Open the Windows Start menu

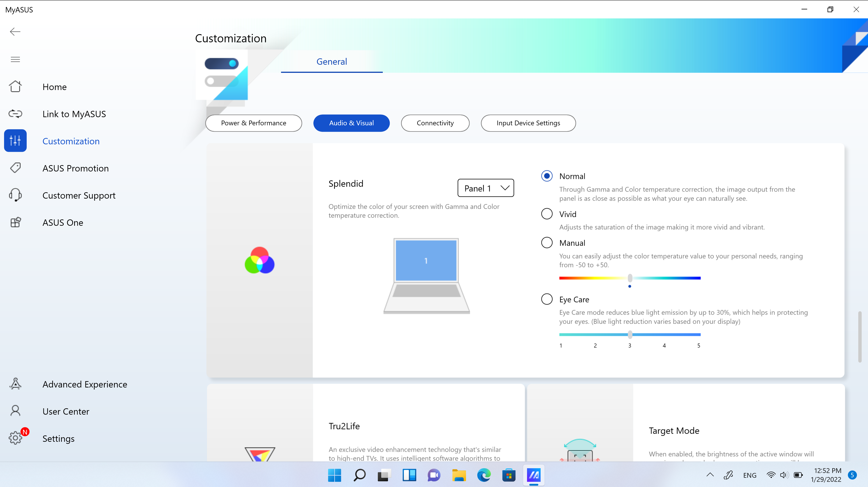334,475
